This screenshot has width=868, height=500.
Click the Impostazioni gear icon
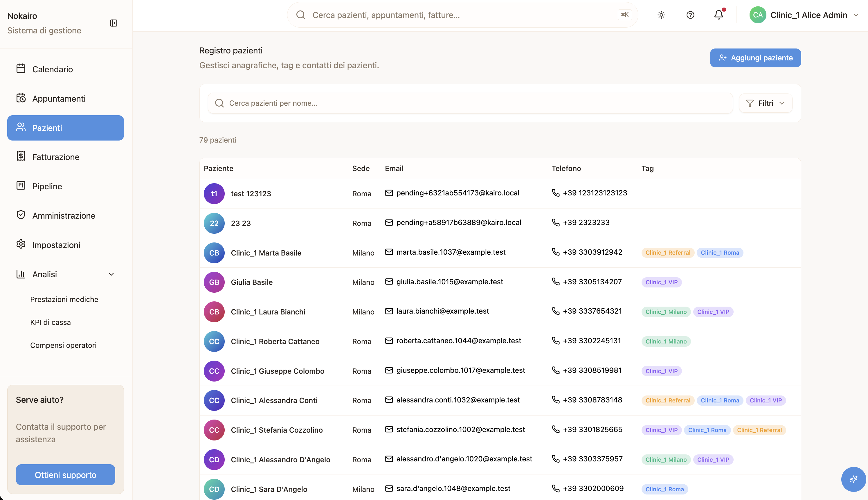(x=21, y=244)
